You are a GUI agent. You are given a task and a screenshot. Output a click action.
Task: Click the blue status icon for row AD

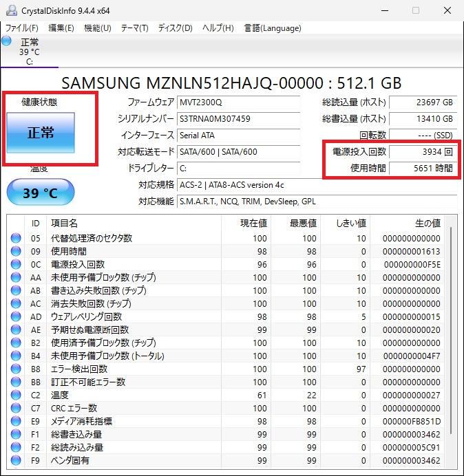[16, 316]
